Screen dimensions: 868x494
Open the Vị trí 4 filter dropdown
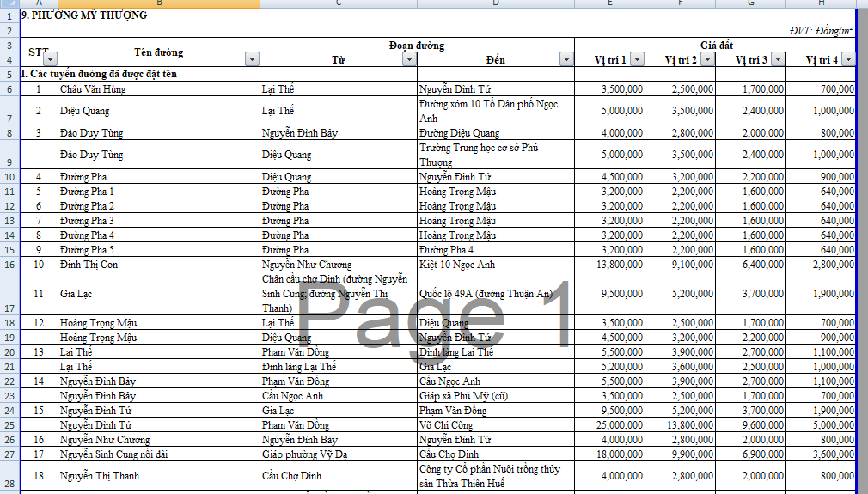848,59
